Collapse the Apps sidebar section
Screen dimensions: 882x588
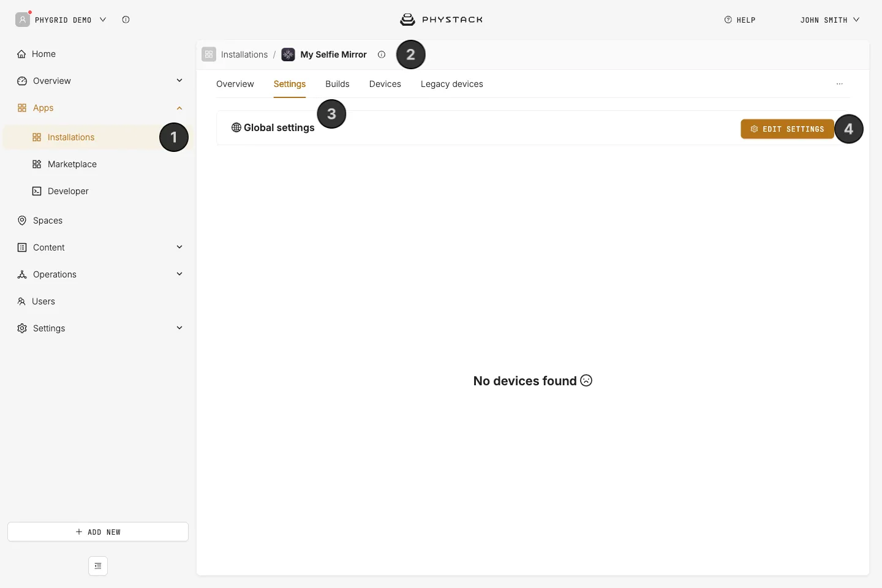[x=179, y=108]
